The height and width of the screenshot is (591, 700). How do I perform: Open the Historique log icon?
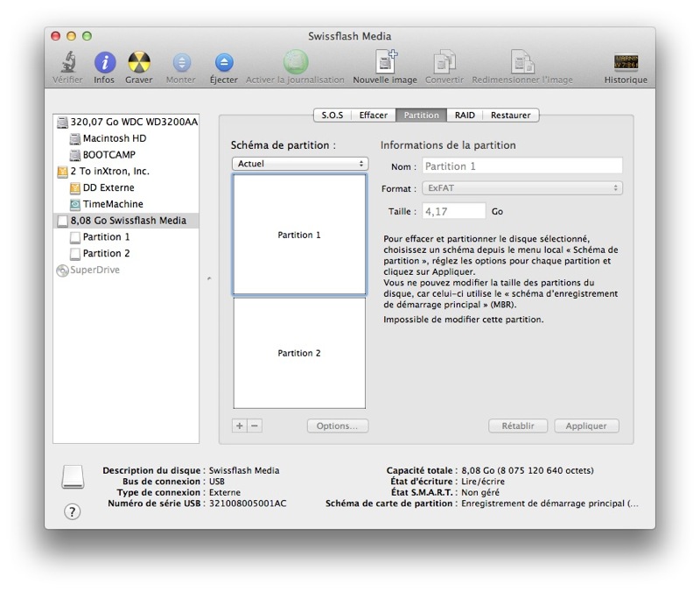(626, 63)
